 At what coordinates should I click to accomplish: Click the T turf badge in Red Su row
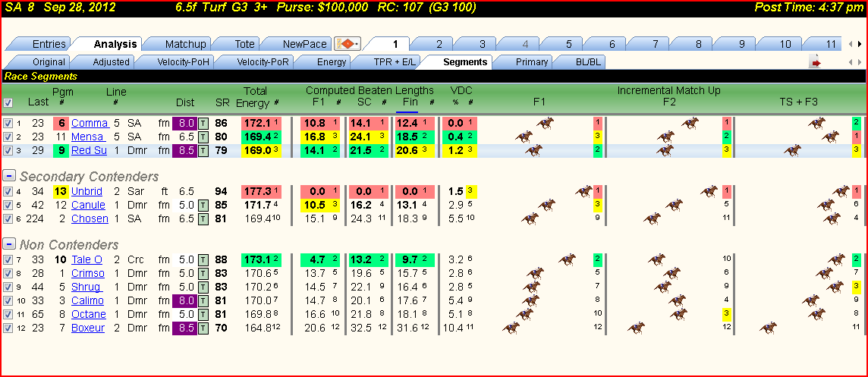203,151
